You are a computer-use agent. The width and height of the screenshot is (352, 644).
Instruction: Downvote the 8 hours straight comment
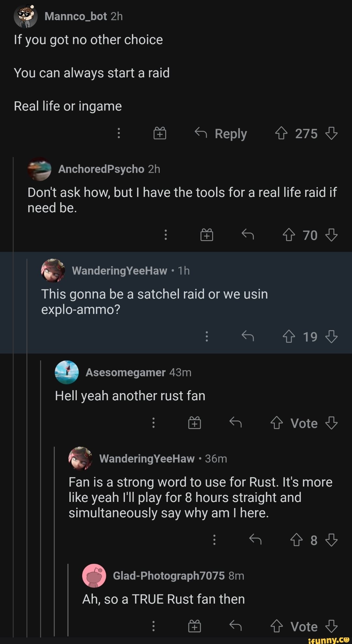coord(331,540)
